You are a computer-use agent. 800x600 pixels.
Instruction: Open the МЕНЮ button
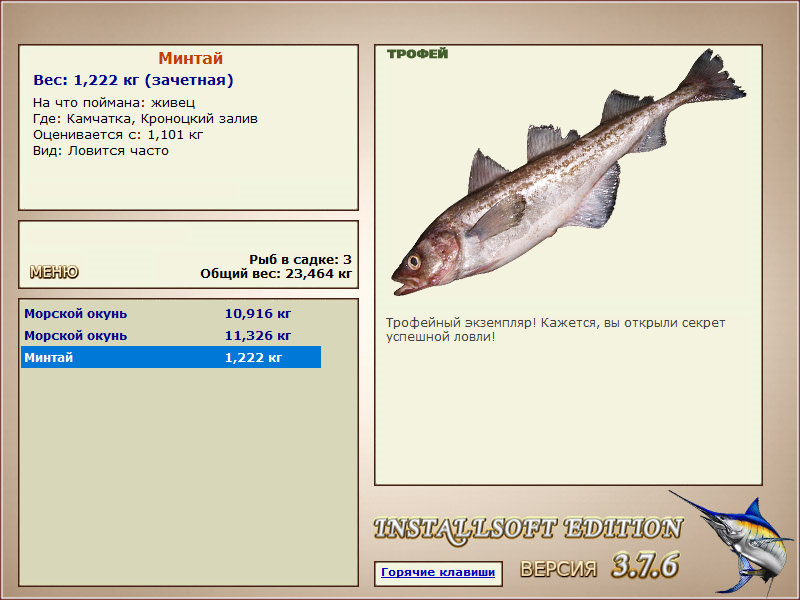click(x=54, y=272)
